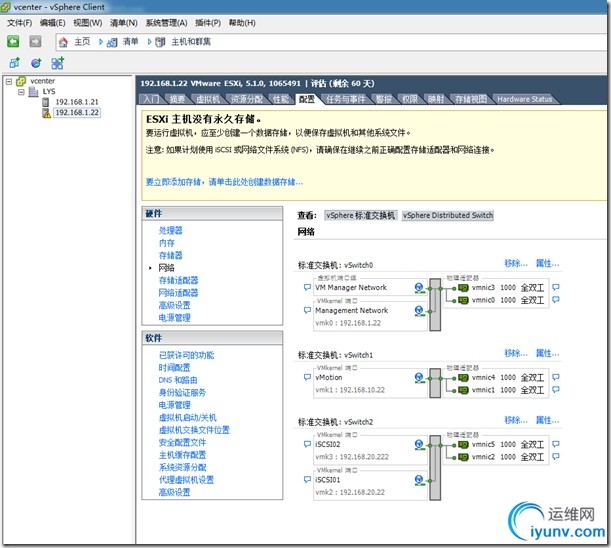Switch to the Hardware Status tab
This screenshot has height=548, width=611.
[x=524, y=99]
